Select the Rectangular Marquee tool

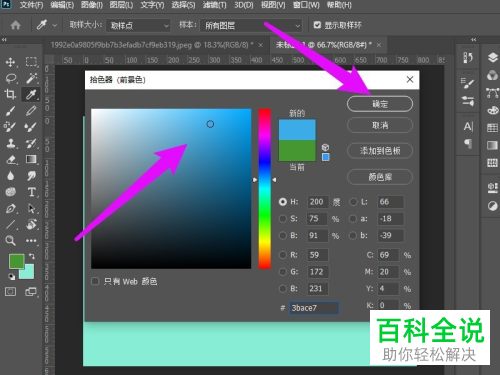point(31,62)
